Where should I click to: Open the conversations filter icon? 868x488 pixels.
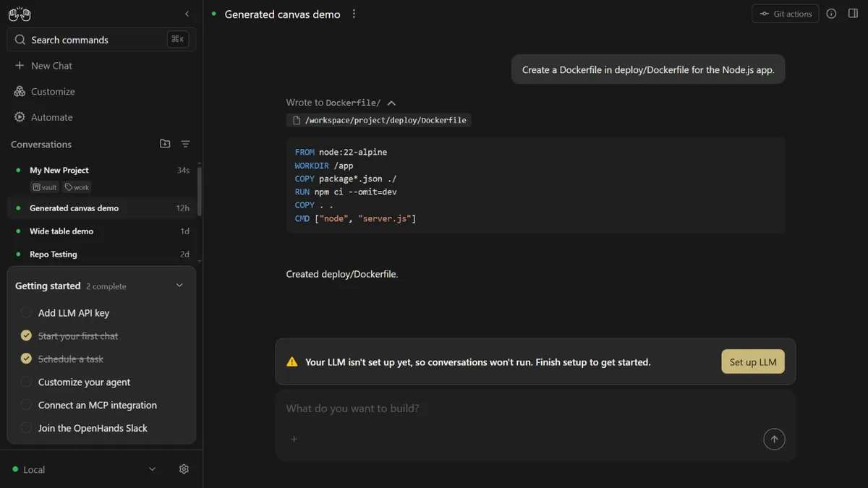click(185, 144)
